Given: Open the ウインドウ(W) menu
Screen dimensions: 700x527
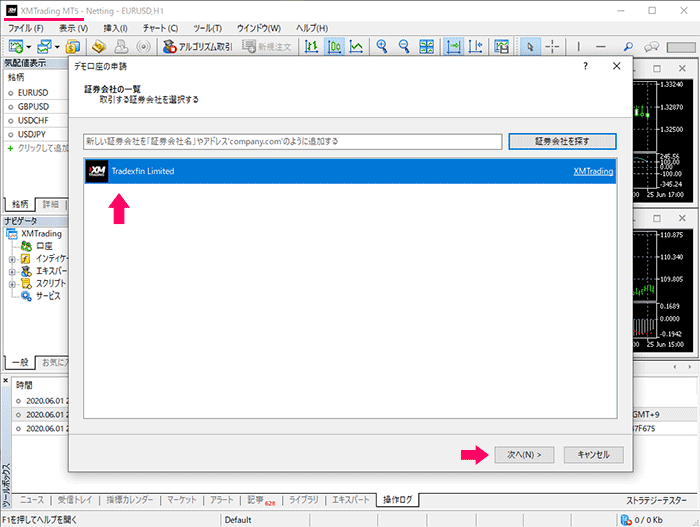Looking at the screenshot, I should click(x=258, y=28).
